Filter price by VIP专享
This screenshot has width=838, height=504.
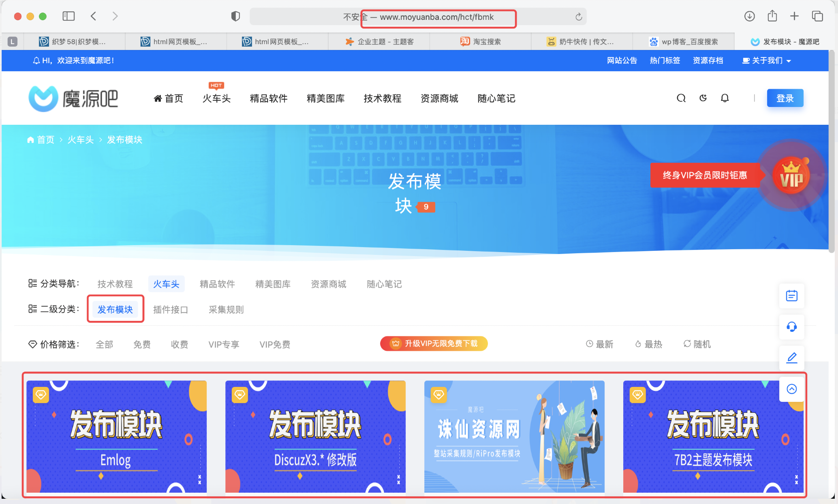[224, 344]
